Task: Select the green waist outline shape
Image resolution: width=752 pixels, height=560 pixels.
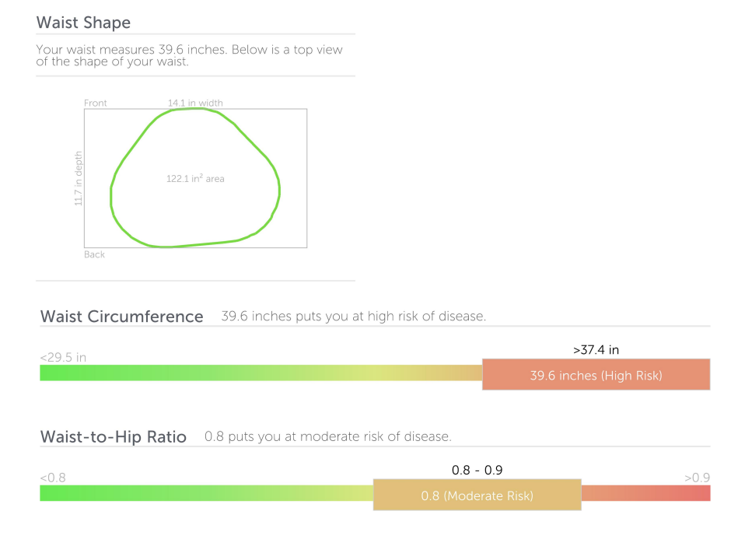Action: [195, 178]
